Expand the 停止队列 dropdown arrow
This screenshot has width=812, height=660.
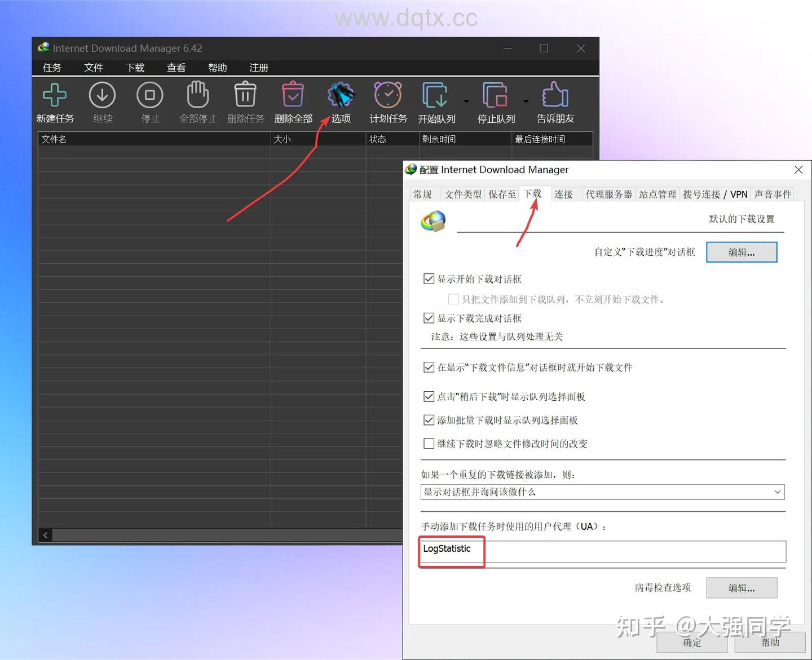pyautogui.click(x=526, y=101)
